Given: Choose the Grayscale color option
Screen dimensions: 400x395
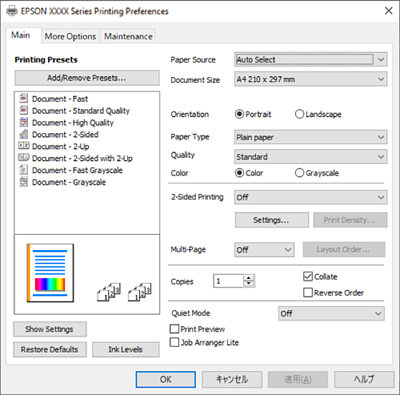Looking at the screenshot, I should tap(299, 173).
